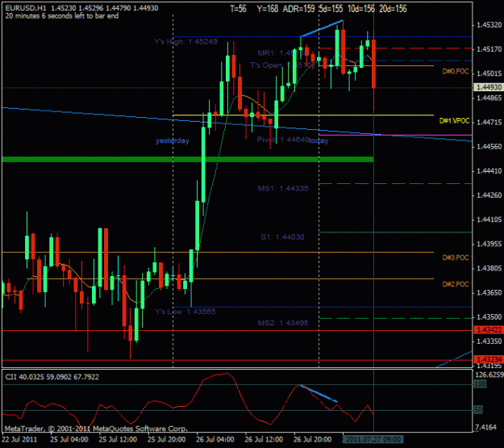Click the CII indicator values label
The height and width of the screenshot is (448, 504).
(x=52, y=377)
